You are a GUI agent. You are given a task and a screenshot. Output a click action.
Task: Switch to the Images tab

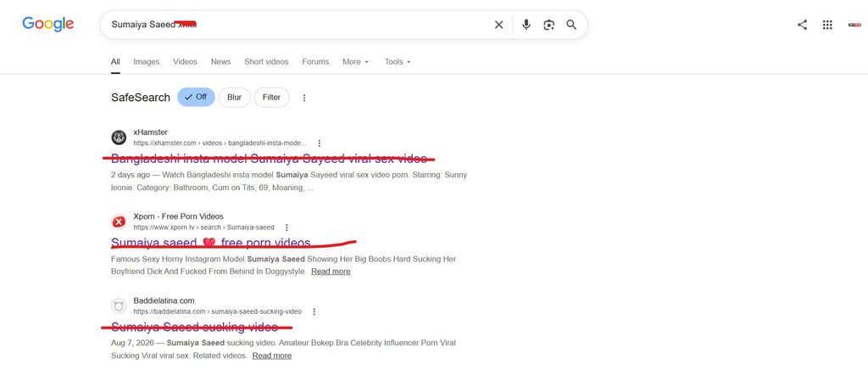click(x=146, y=61)
